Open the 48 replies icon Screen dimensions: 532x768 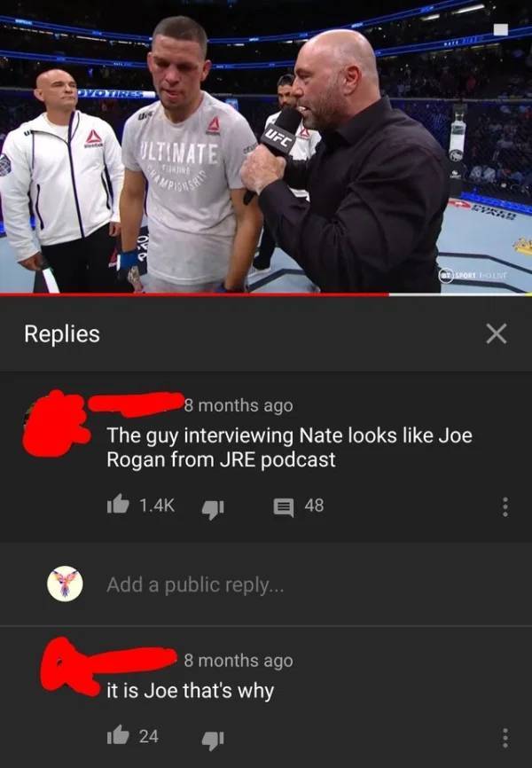click(283, 507)
